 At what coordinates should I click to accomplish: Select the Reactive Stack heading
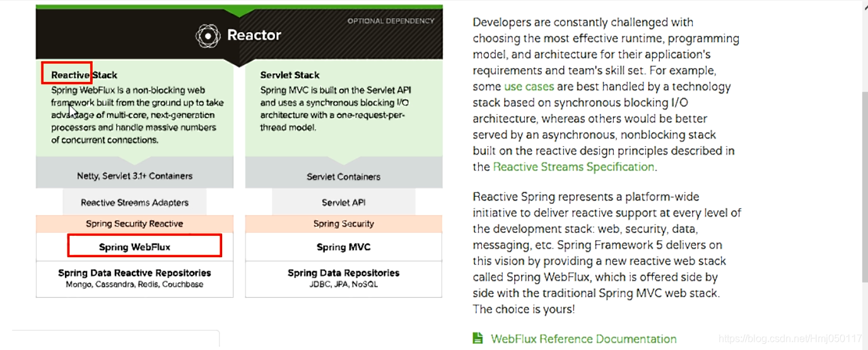click(84, 75)
